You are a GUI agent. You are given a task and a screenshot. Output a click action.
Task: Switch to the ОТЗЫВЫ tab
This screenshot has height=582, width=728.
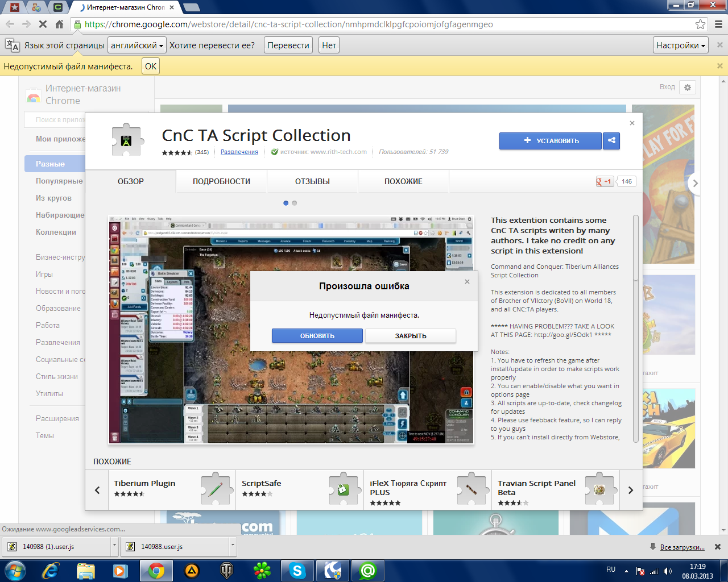pyautogui.click(x=313, y=181)
